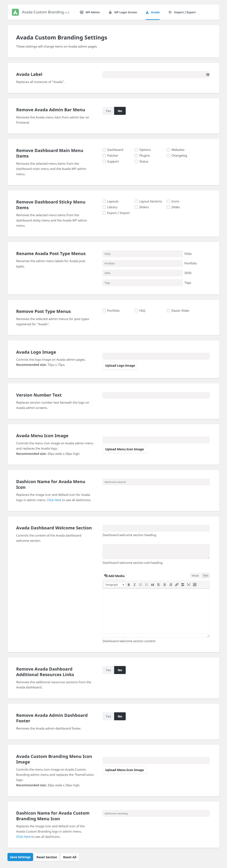Open the Paragraph format dropdown

click(x=114, y=585)
